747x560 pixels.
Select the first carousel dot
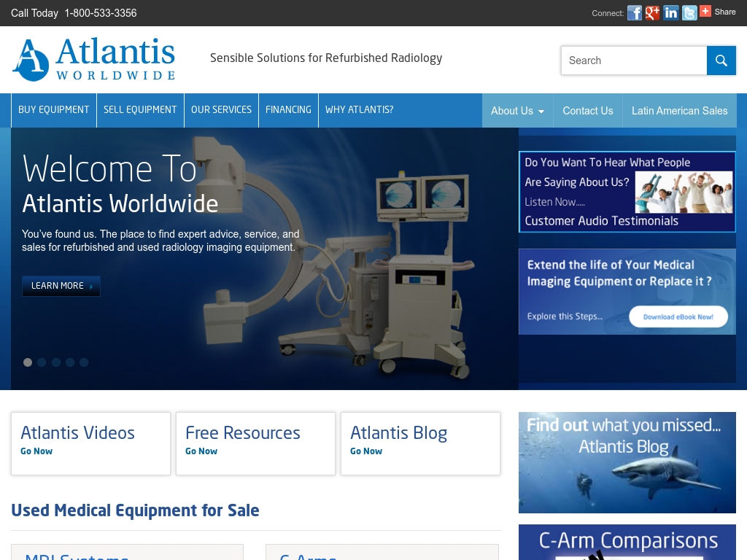coord(28,362)
